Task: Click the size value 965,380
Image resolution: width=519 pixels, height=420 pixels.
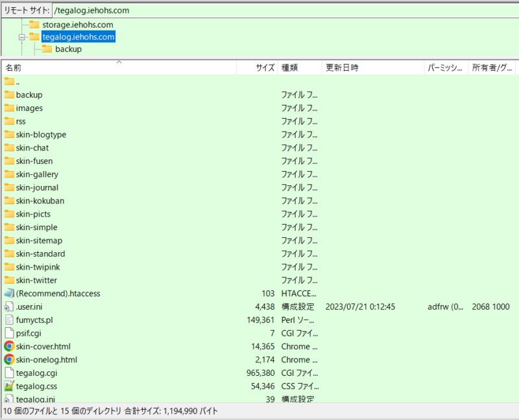Action: 261,373
